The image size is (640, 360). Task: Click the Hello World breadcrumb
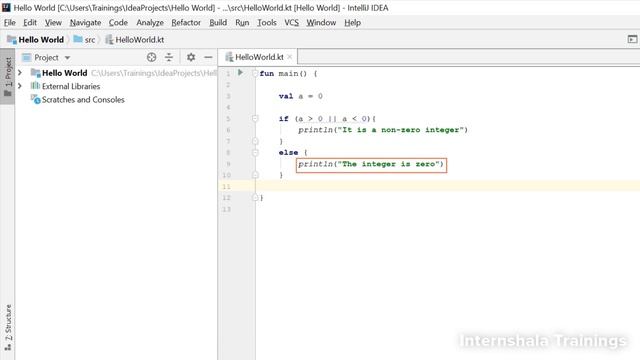(35, 40)
